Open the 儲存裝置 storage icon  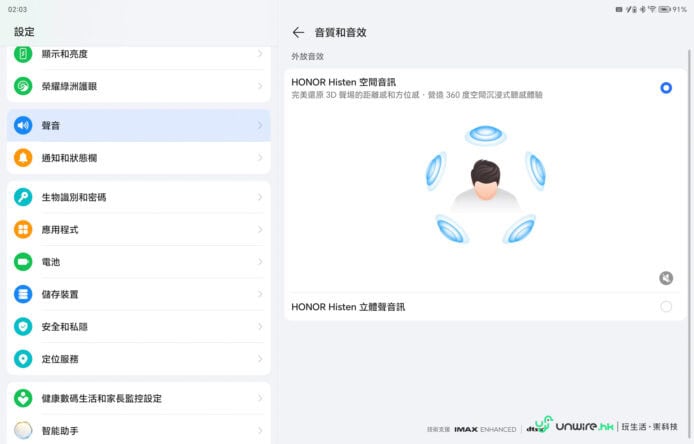pyautogui.click(x=23, y=294)
